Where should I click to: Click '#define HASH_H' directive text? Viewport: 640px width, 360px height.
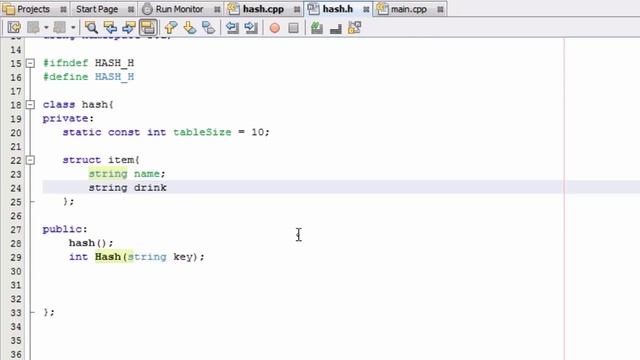[88, 77]
